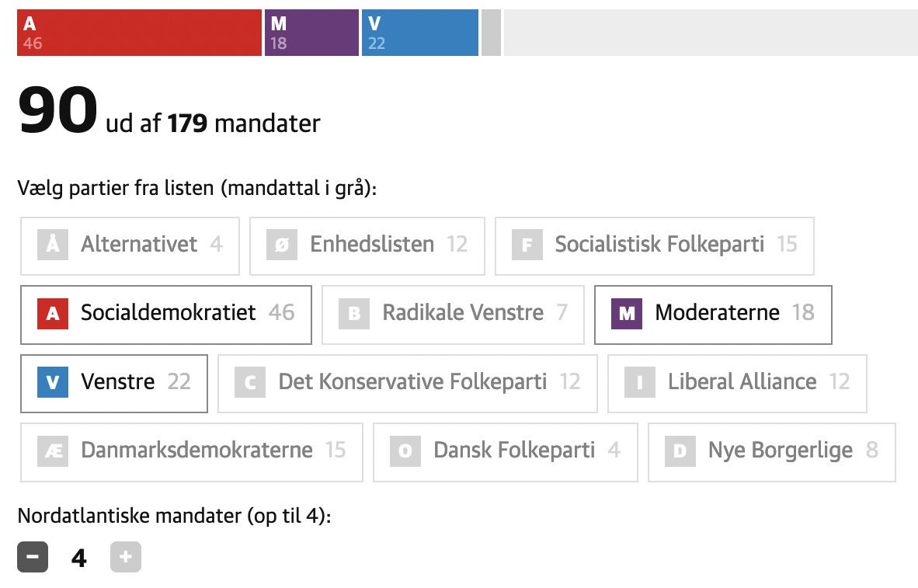The width and height of the screenshot is (918, 588).
Task: Increase the Nordatlantiske mandater with plus
Action: (126, 557)
